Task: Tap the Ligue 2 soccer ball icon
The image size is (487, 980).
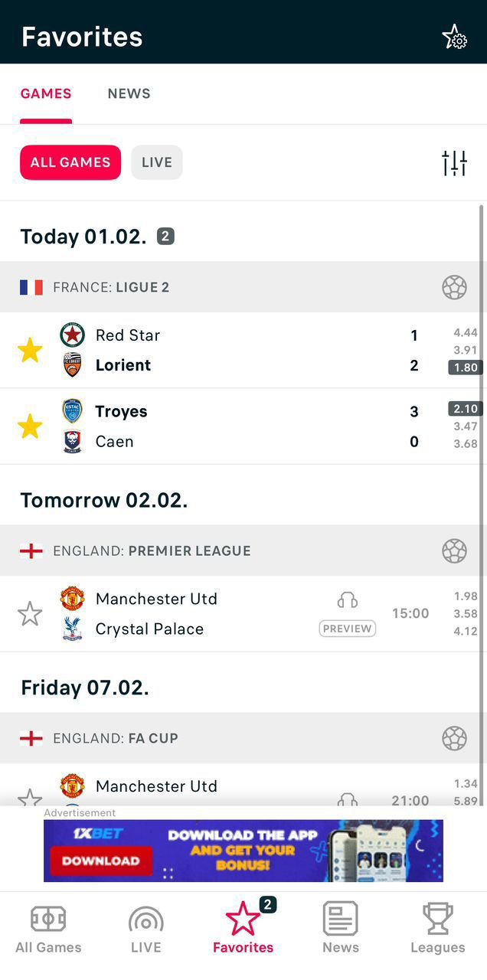Action: pyautogui.click(x=454, y=287)
